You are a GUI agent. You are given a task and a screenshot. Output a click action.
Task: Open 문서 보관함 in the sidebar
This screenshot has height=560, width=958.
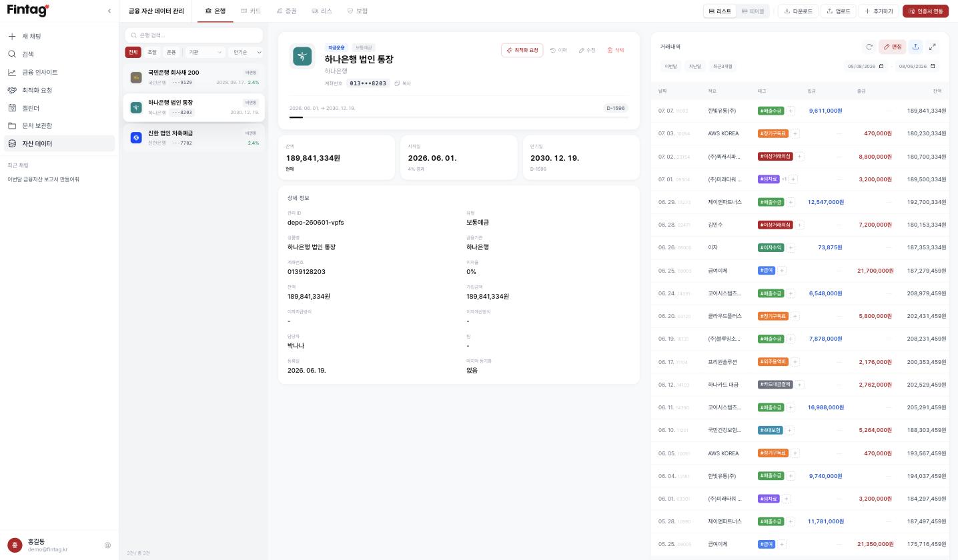59,125
